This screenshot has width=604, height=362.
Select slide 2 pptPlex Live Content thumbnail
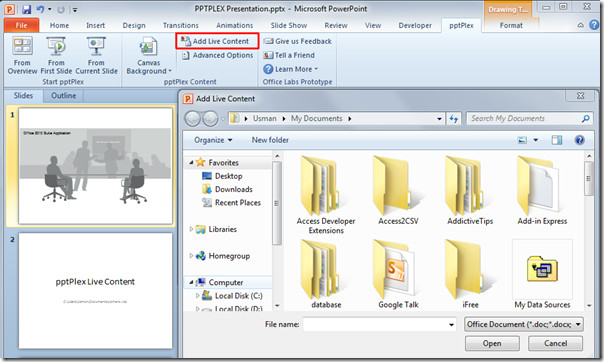[x=96, y=291]
